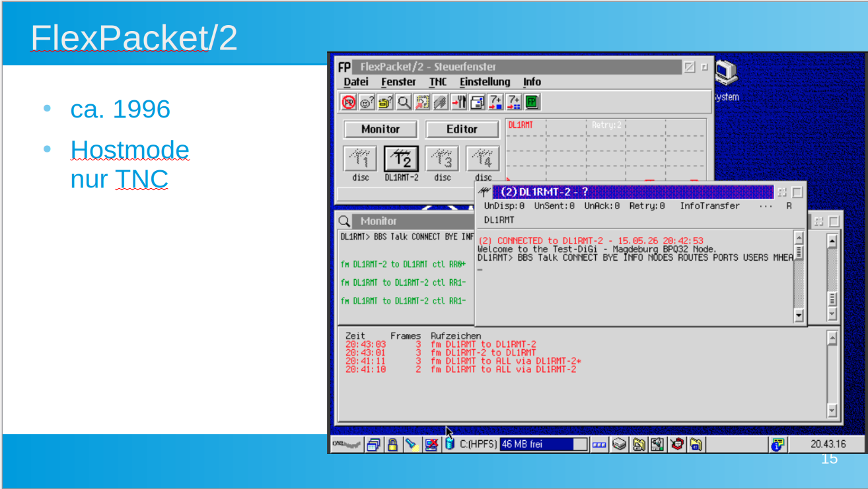The width and height of the screenshot is (868, 489).
Task: Select channel 4 antenna button
Action: point(483,159)
